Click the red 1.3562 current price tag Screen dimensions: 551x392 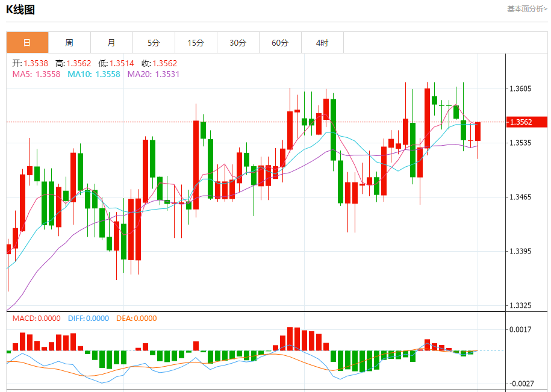(x=527, y=122)
